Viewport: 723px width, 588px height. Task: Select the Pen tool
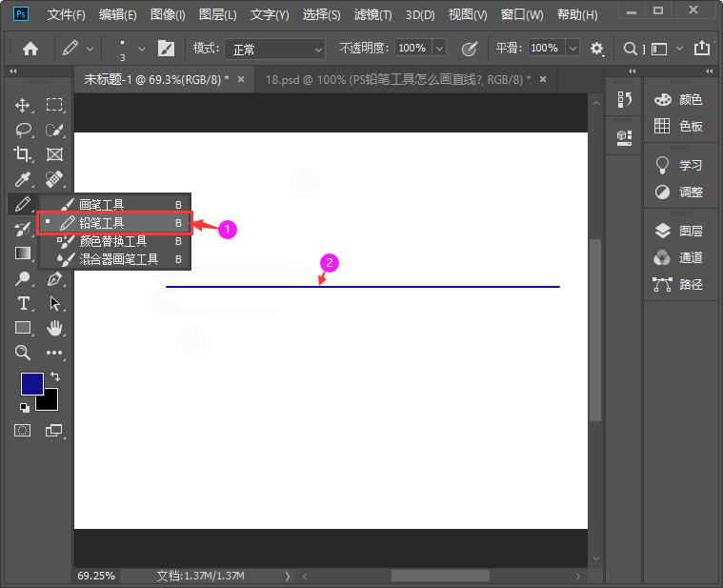54,278
